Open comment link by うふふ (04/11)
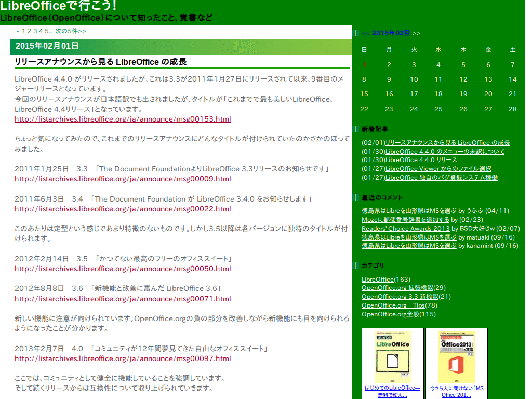Screen dimensions: 532x399 [x=409, y=211]
